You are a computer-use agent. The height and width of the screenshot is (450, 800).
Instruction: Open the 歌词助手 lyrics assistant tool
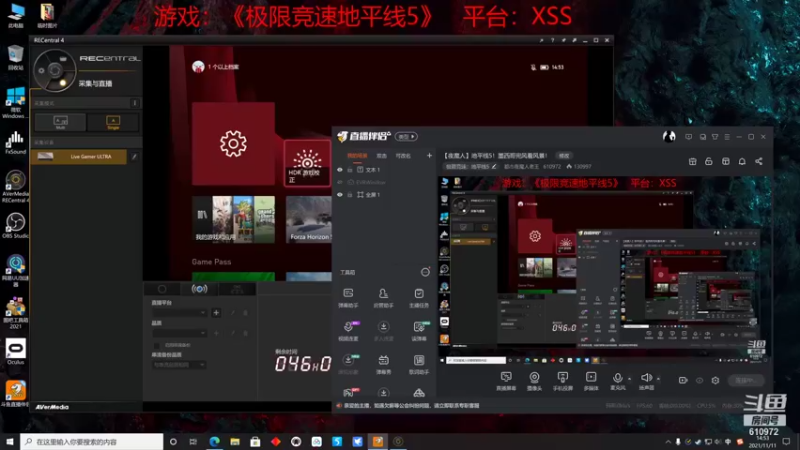tap(419, 364)
